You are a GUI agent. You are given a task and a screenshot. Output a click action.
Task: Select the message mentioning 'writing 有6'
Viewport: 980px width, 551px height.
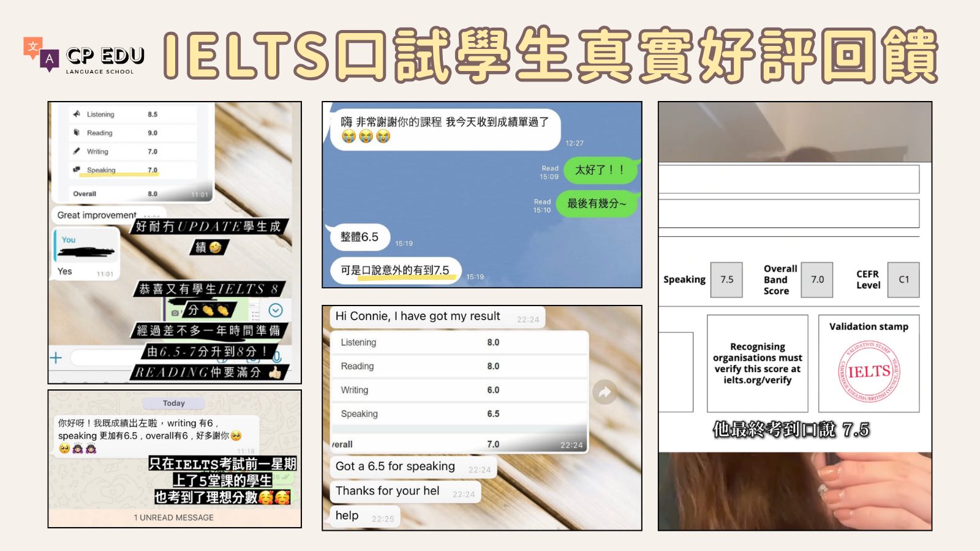pyautogui.click(x=156, y=436)
